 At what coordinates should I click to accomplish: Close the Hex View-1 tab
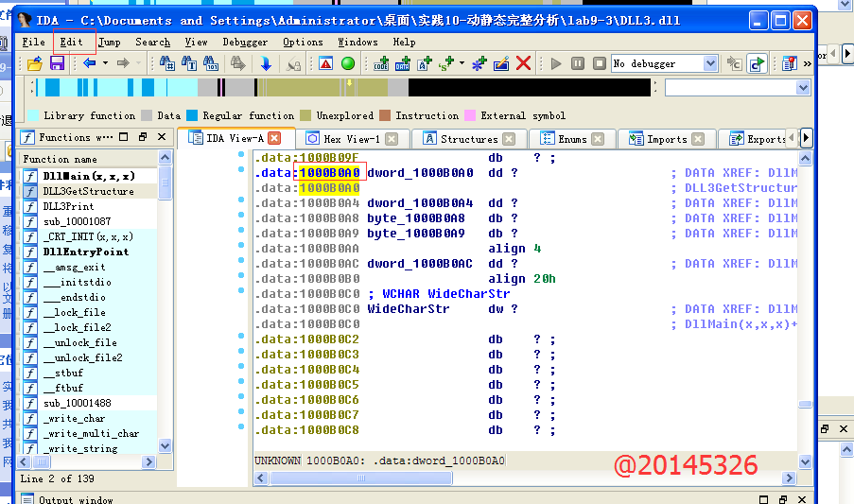(x=392, y=139)
